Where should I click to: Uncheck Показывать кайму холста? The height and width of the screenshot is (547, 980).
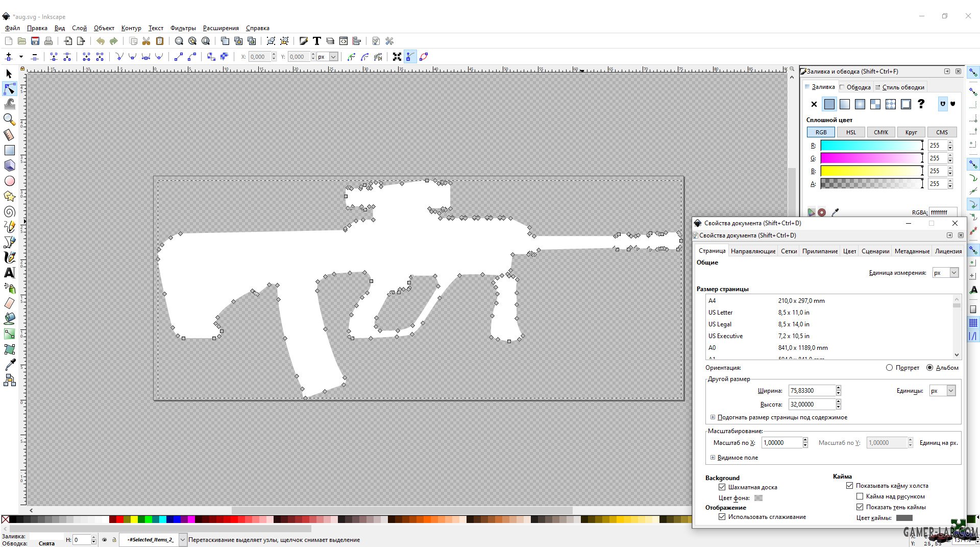pyautogui.click(x=850, y=485)
